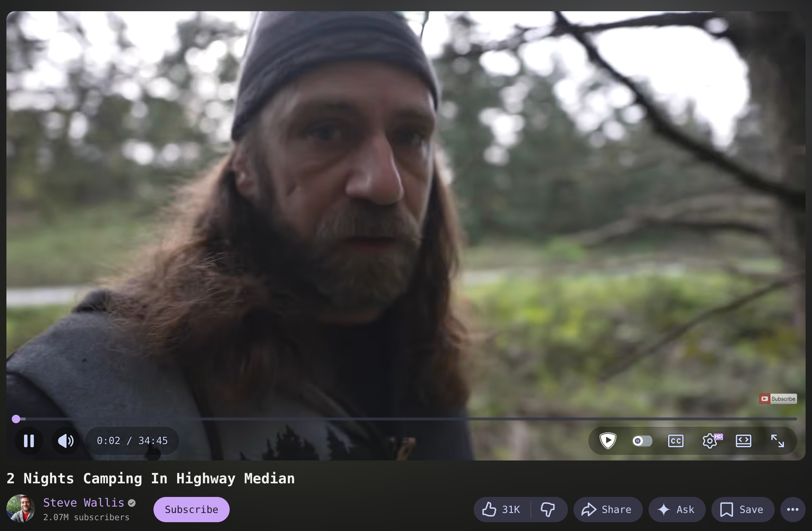Toggle the autoplay switch
Screen dimensions: 812x531
click(x=642, y=441)
